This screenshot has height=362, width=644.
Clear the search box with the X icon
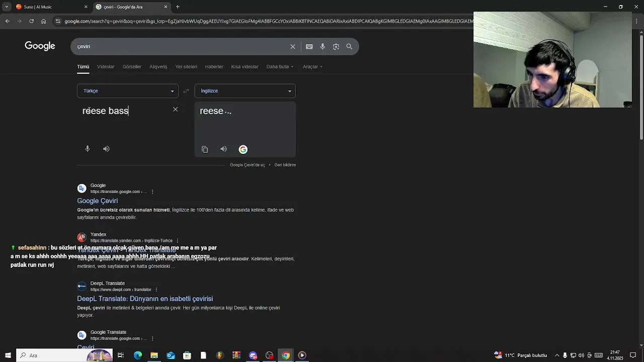point(293,46)
